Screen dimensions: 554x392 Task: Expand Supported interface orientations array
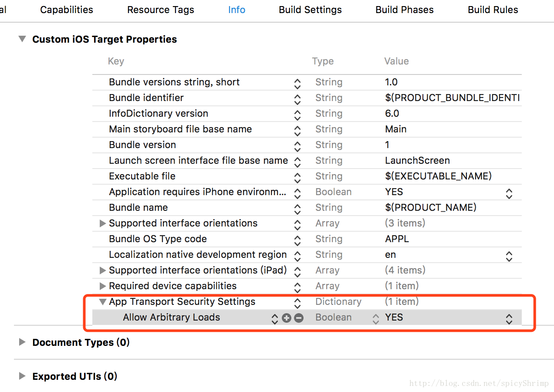tap(103, 223)
